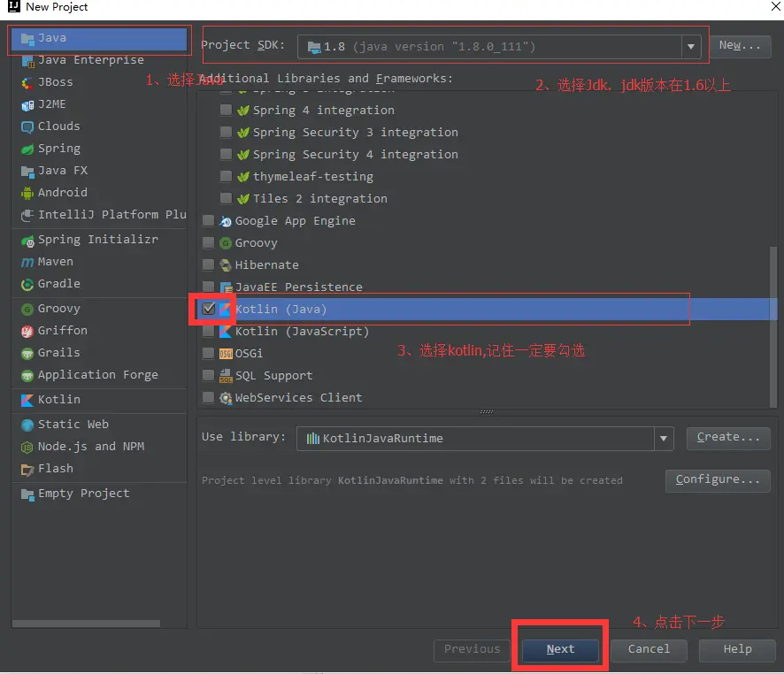Click the Static Web globe icon
784x674 pixels.
(x=27, y=425)
